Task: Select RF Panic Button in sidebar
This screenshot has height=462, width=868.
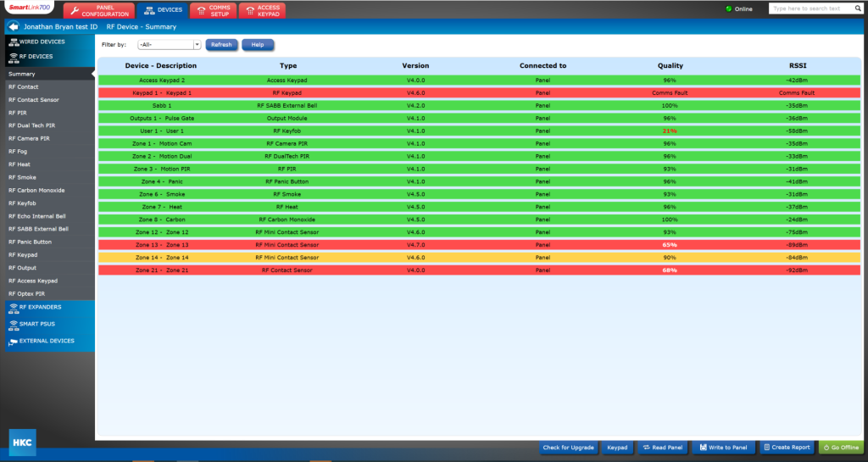Action: [x=50, y=242]
